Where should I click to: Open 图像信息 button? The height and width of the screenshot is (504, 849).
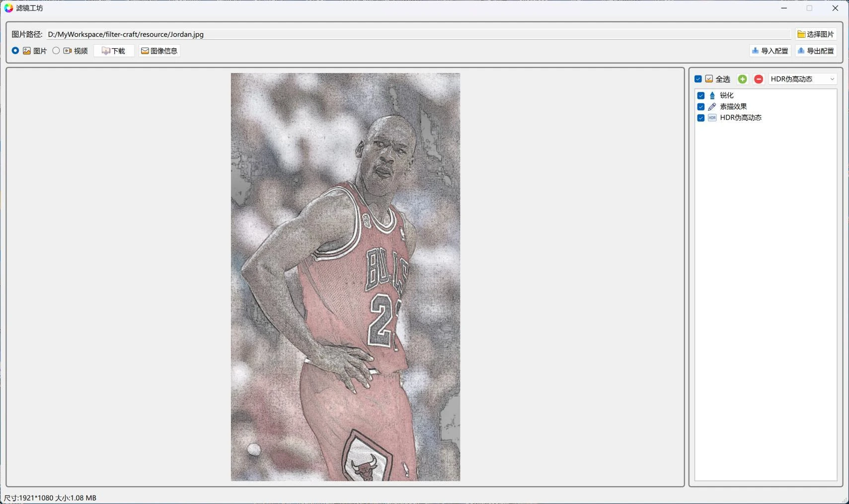click(159, 51)
